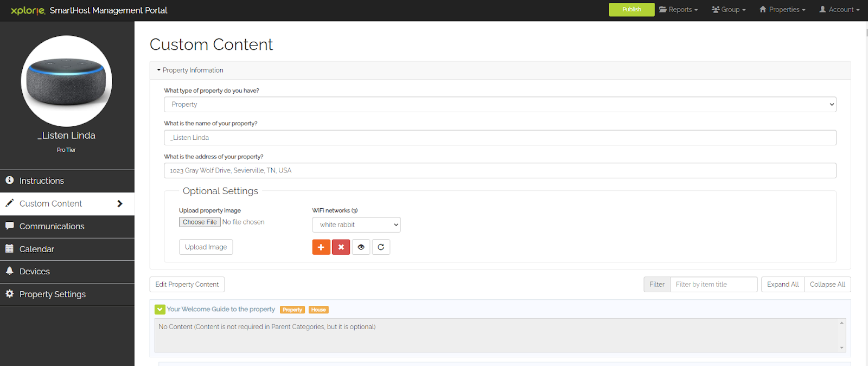Viewport: 868px width, 366px height.
Task: Click the Upload Image button
Action: click(206, 247)
